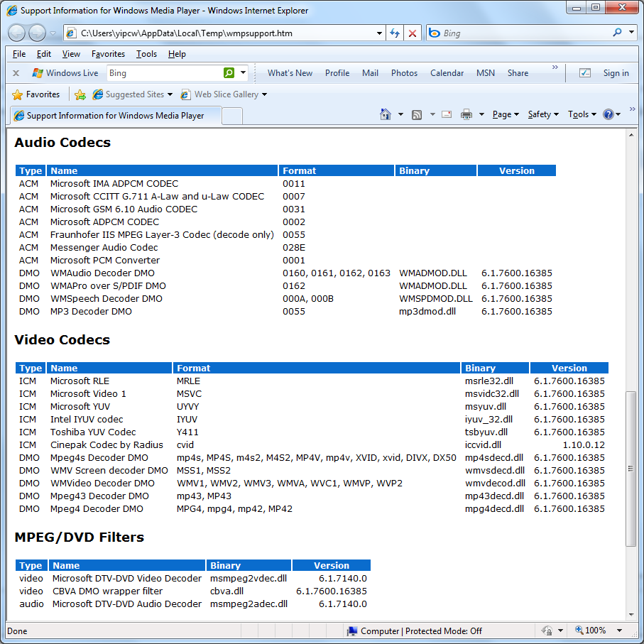Open search provider dropdown arrow
Viewport: 644px width, 644px height.
[x=631, y=33]
